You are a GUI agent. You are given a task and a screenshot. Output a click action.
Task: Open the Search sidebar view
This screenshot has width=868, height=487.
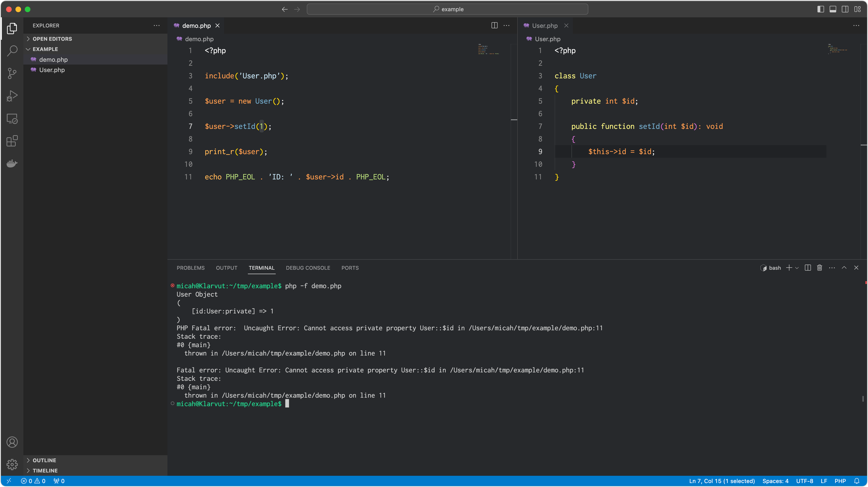tap(12, 51)
